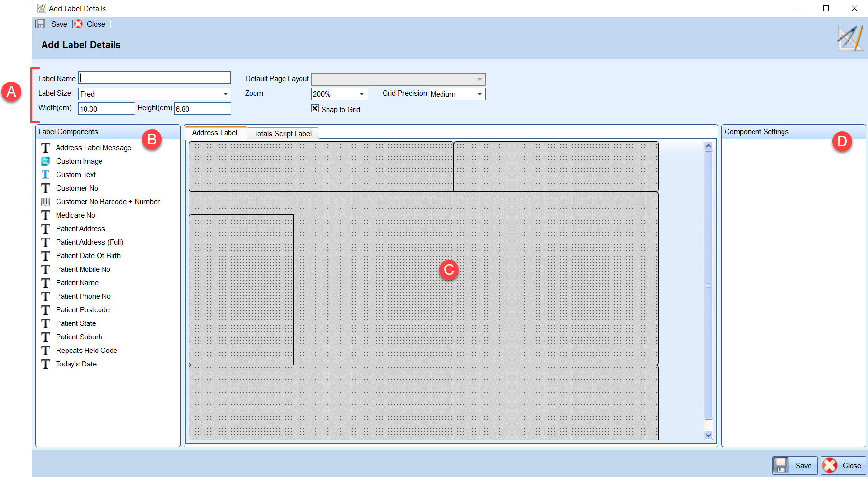This screenshot has height=477, width=868.
Task: Click Save text in the top toolbar
Action: tap(59, 24)
